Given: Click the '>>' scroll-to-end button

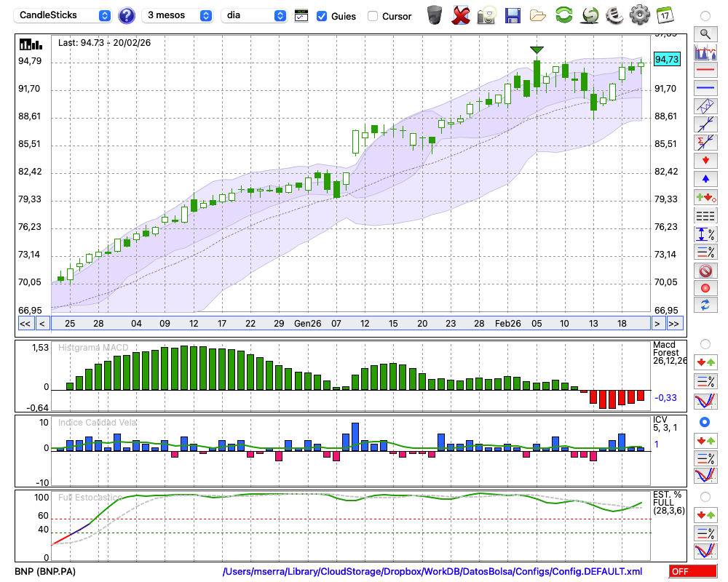Looking at the screenshot, I should [x=674, y=324].
